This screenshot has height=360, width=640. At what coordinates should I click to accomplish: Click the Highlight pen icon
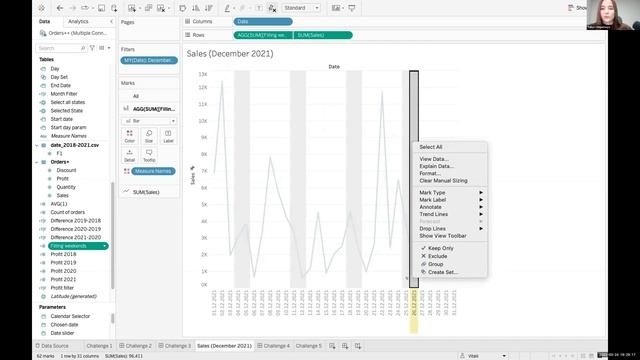pos(227,8)
